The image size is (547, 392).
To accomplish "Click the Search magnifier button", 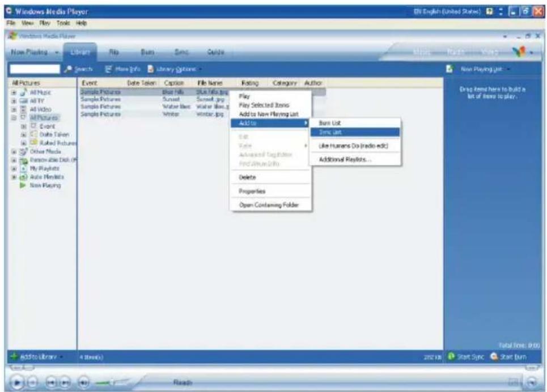I will tap(79, 69).
